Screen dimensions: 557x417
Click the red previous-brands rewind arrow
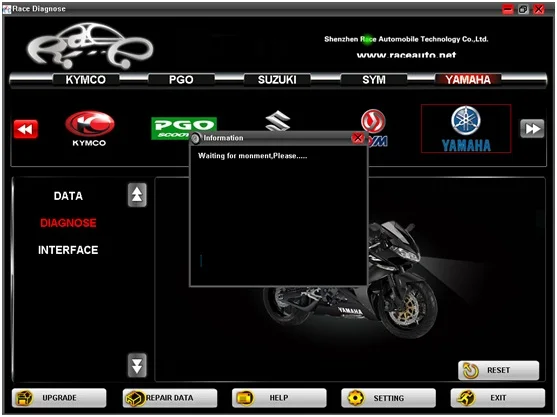[x=26, y=129]
